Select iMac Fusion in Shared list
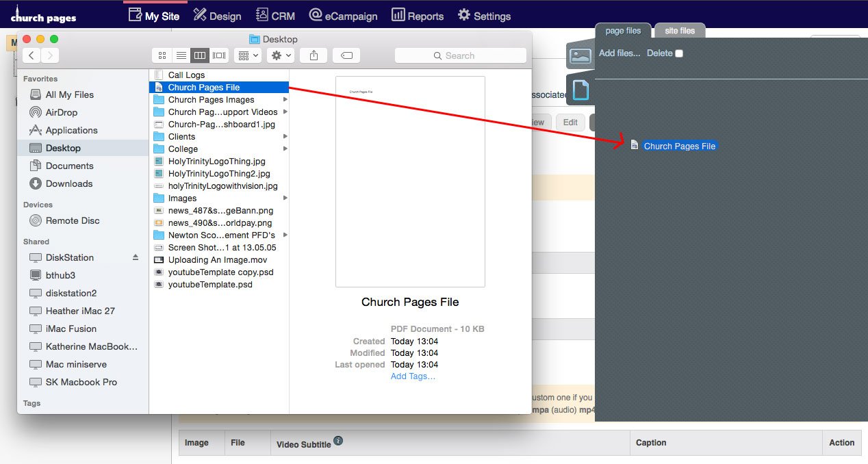The width and height of the screenshot is (868, 464). (x=71, y=328)
